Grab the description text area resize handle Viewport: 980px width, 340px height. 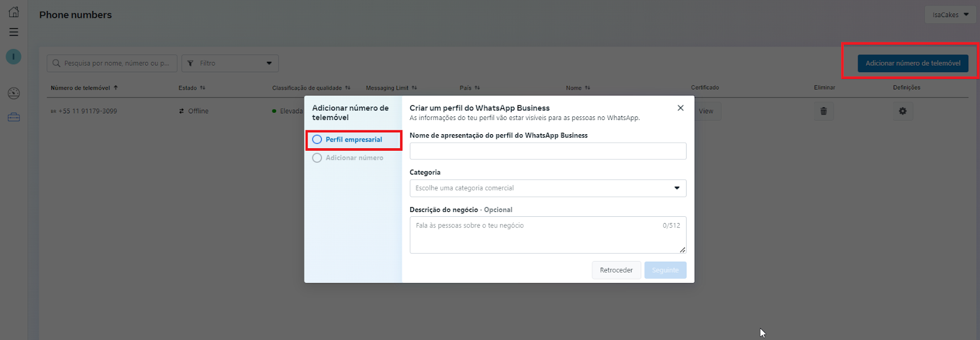click(x=682, y=249)
